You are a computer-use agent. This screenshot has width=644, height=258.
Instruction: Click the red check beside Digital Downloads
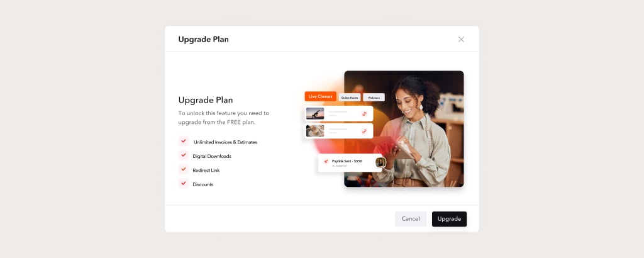coord(184,155)
